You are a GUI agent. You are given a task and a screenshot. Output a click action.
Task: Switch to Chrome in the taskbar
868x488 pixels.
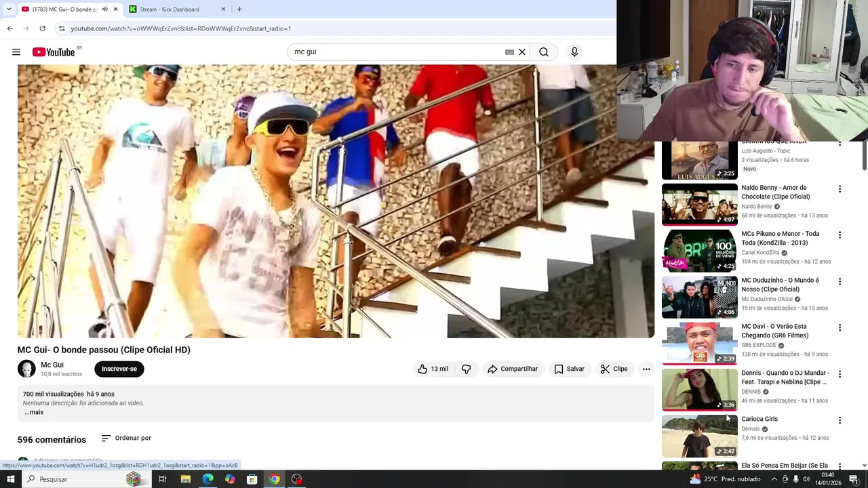point(274,479)
